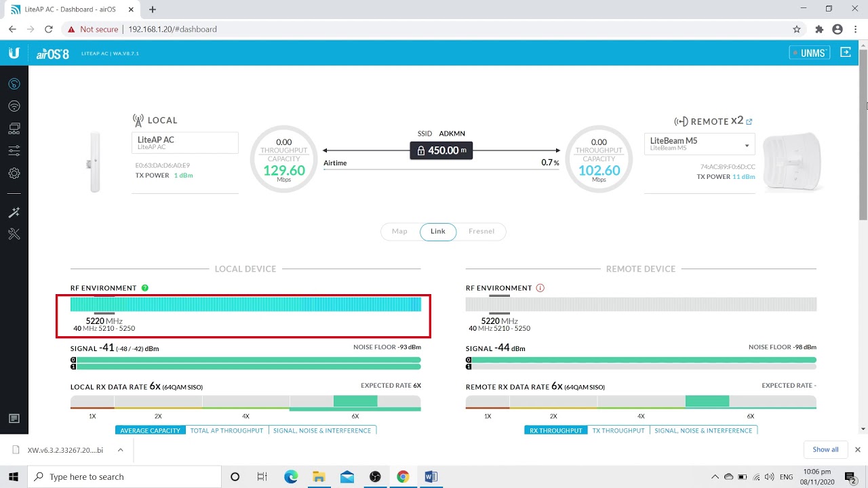Switch to the Fresnel view tab
868x488 pixels.
click(x=481, y=231)
